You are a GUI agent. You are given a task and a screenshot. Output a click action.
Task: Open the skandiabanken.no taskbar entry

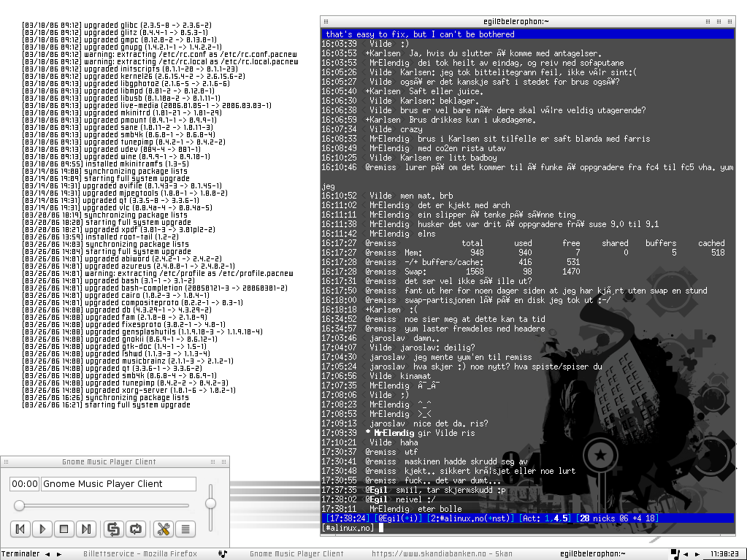[x=442, y=554]
